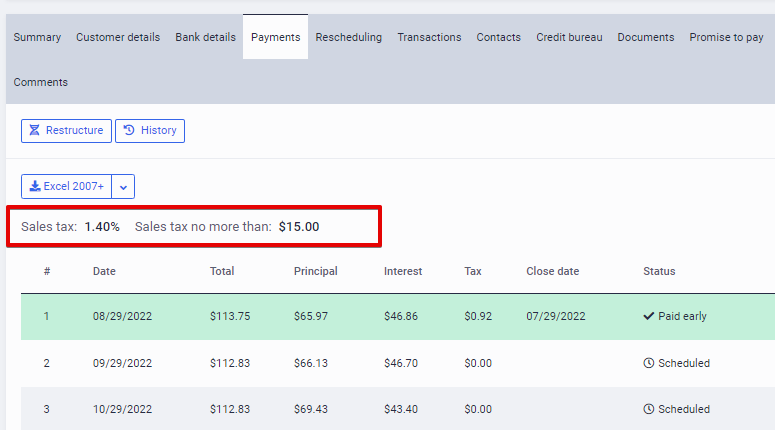This screenshot has height=430, width=775.
Task: Click the Date column header
Action: (104, 271)
